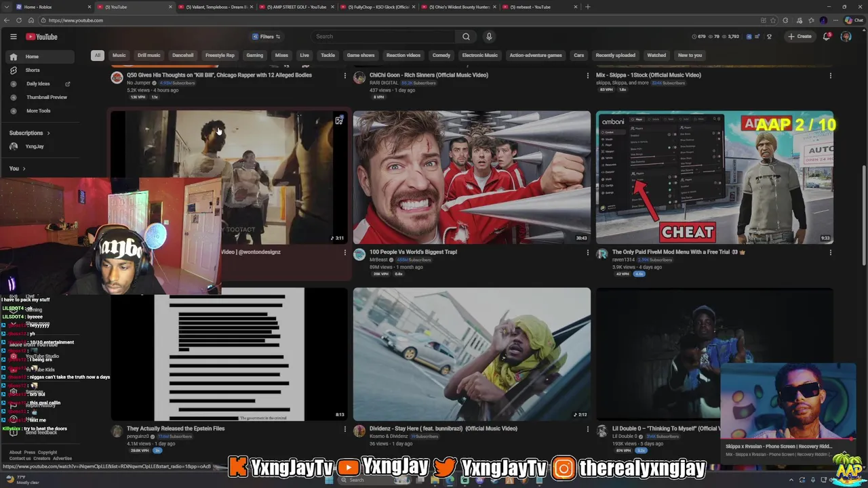868x488 pixels.
Task: Open No Jumper channel avatar
Action: pyautogui.click(x=117, y=78)
